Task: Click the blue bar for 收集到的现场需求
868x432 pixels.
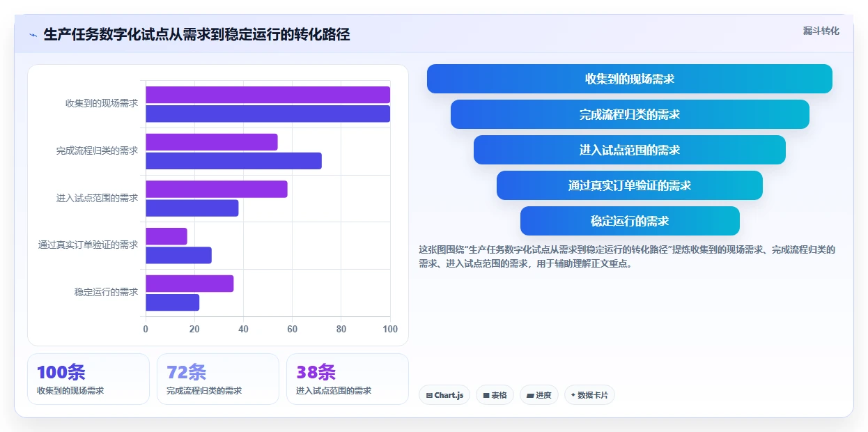Action: tap(268, 114)
